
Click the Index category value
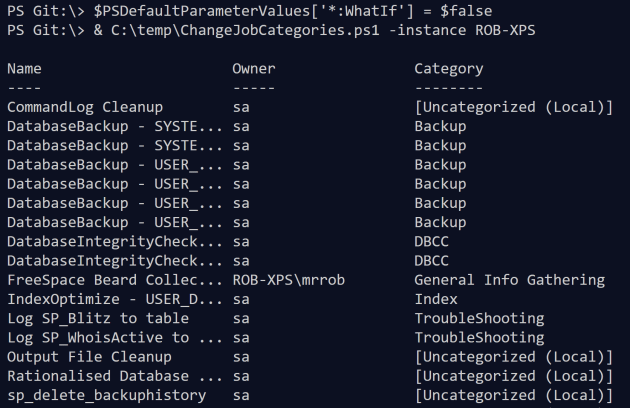pos(436,299)
